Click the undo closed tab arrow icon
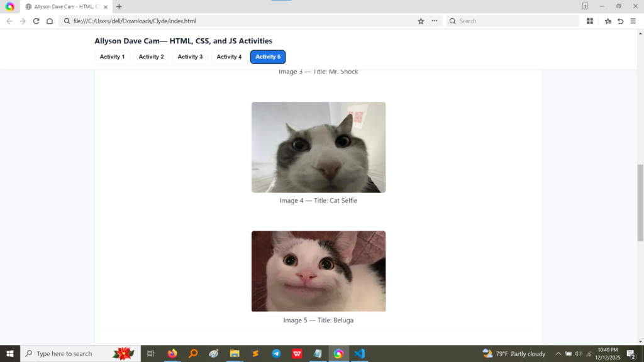Screen dimensions: 644x362 pyautogui.click(x=620, y=21)
